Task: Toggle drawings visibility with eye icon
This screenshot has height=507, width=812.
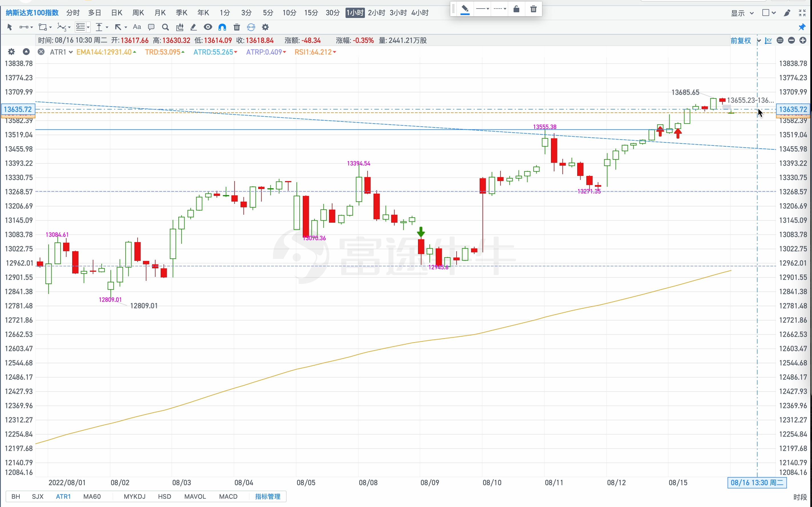Action: coord(208,27)
